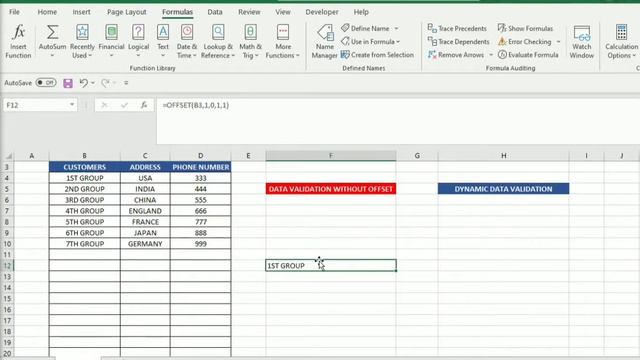This screenshot has width=640, height=360.
Task: Undo the last action
Action: 83,83
